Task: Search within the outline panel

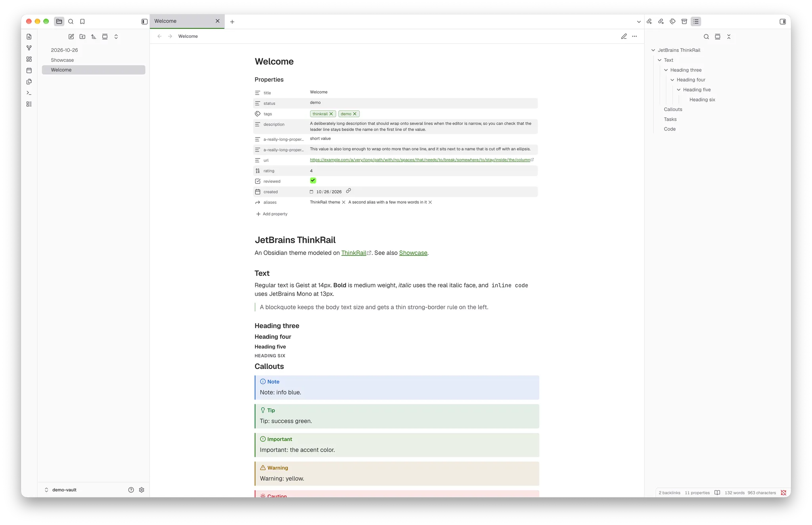Action: click(x=706, y=36)
